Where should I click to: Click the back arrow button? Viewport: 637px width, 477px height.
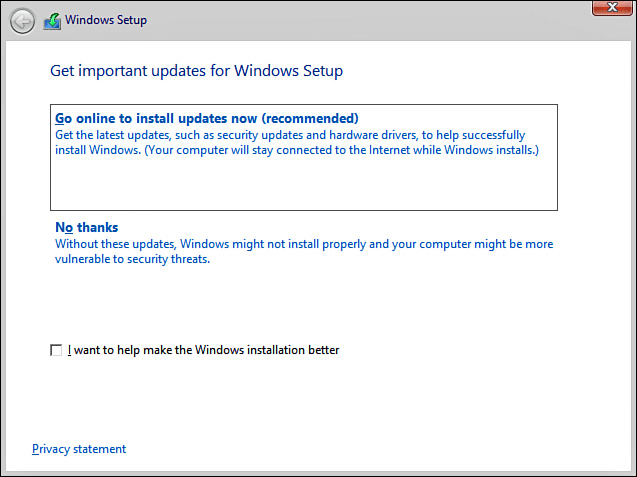(22, 21)
